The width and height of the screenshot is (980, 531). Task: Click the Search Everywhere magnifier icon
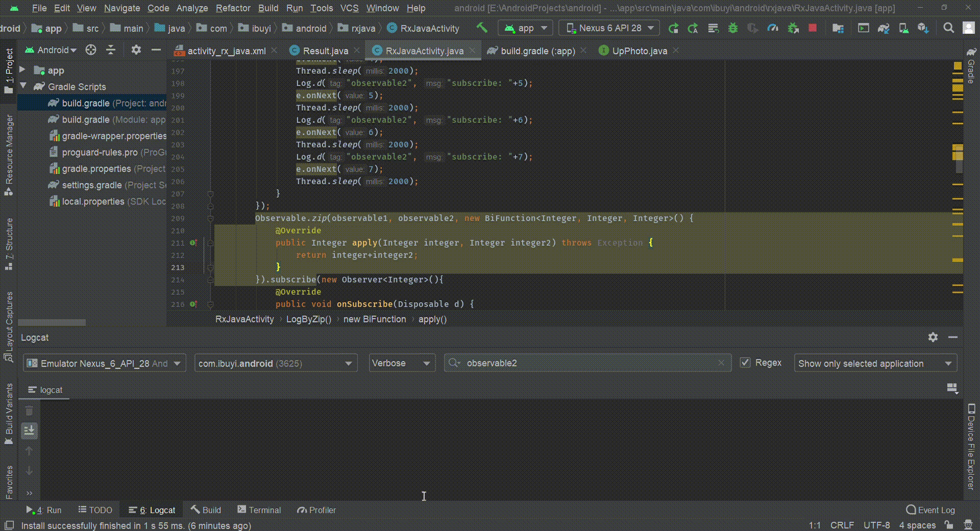coord(948,28)
